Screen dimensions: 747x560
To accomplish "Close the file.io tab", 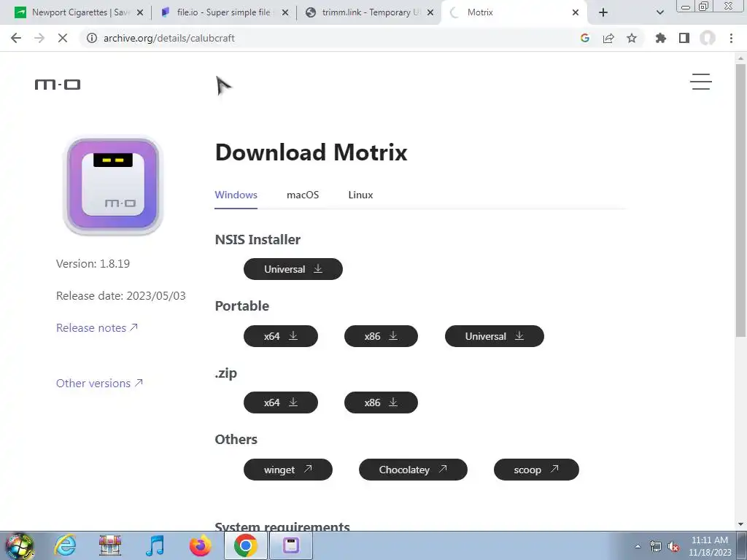I will click(285, 13).
